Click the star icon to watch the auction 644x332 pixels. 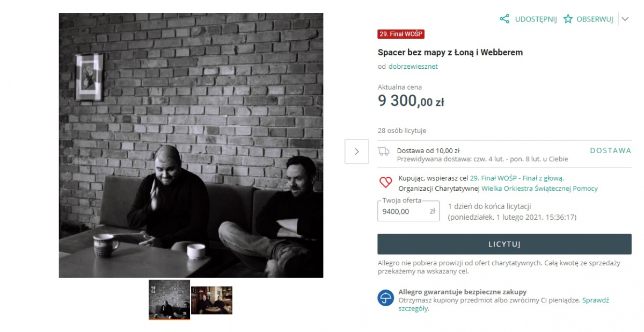tap(568, 19)
